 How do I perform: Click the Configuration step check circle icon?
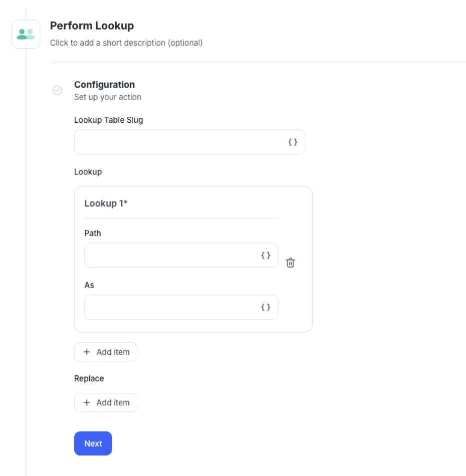[x=57, y=90]
